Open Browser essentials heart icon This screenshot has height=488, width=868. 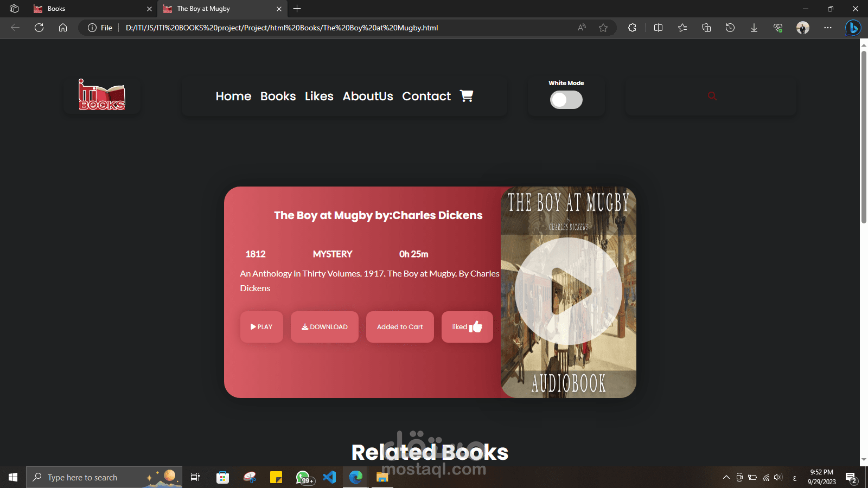click(x=778, y=28)
